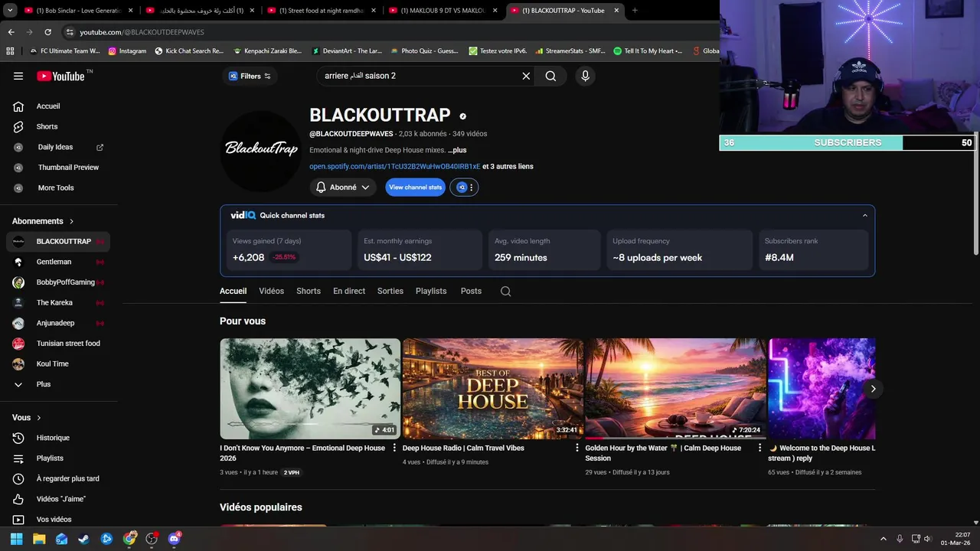Viewport: 980px width, 551px height.
Task: Open a new browser tab
Action: pyautogui.click(x=635, y=10)
